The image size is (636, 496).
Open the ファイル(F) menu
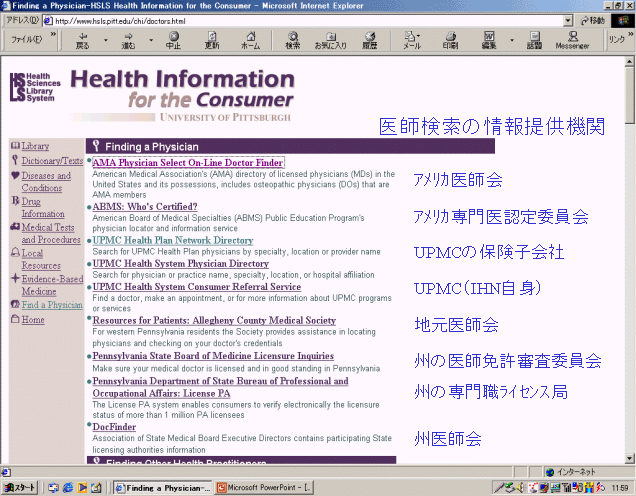coord(25,40)
